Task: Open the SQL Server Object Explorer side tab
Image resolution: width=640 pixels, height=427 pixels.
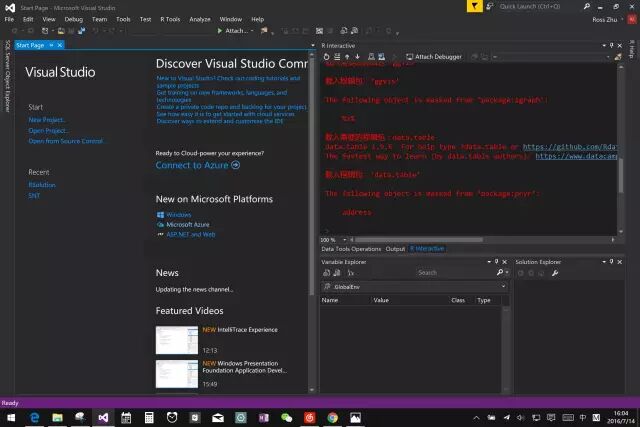Action: (7, 76)
